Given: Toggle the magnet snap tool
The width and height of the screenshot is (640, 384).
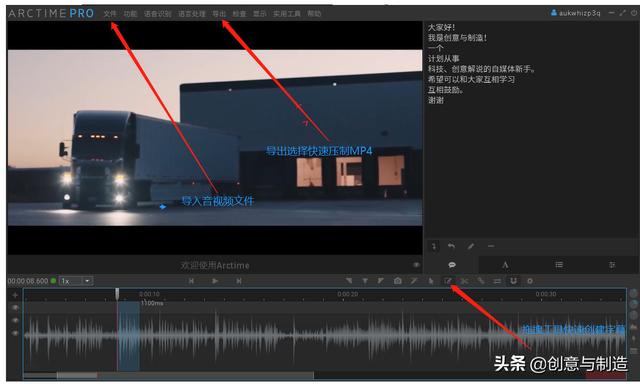Looking at the screenshot, I should pyautogui.click(x=513, y=281).
